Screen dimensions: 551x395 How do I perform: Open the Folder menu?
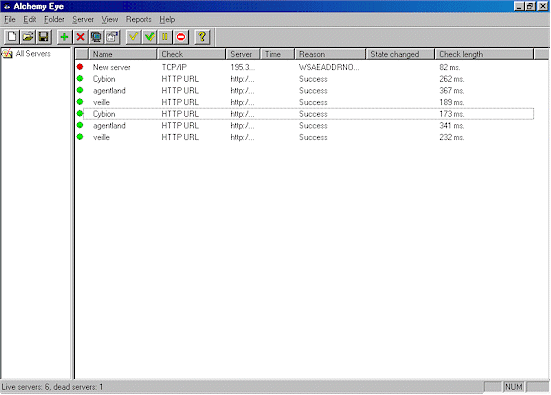(54, 19)
